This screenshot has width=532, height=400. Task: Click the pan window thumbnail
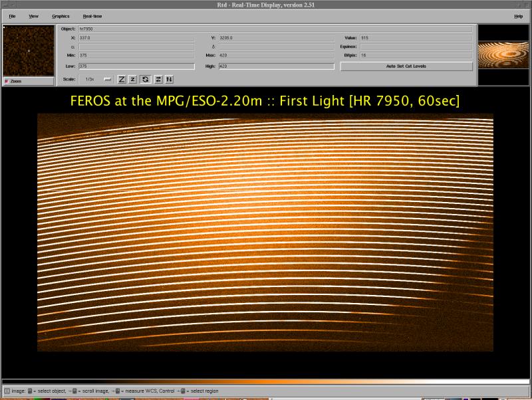point(503,55)
